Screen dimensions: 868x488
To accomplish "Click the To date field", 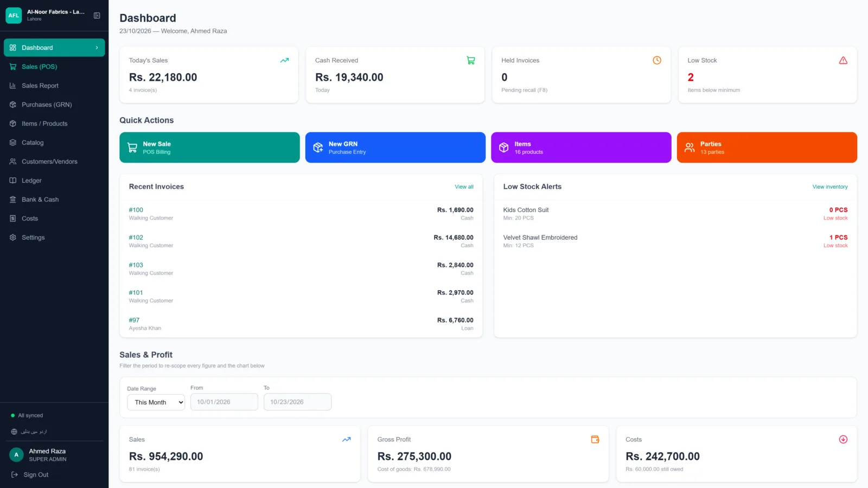I will (x=297, y=402).
